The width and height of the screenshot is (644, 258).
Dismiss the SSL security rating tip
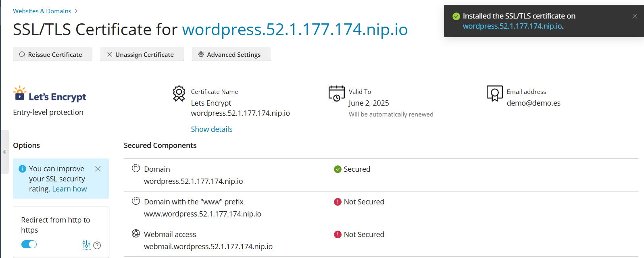point(98,169)
